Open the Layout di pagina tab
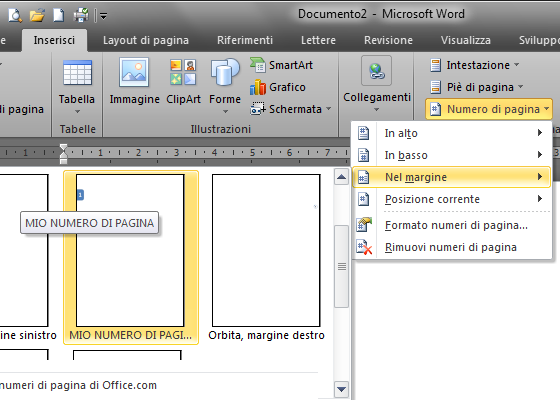The height and width of the screenshot is (400, 560). [x=146, y=40]
